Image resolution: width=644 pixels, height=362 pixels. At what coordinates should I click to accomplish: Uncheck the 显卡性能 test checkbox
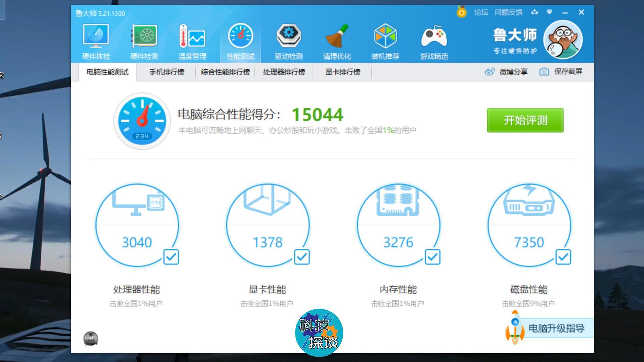302,257
